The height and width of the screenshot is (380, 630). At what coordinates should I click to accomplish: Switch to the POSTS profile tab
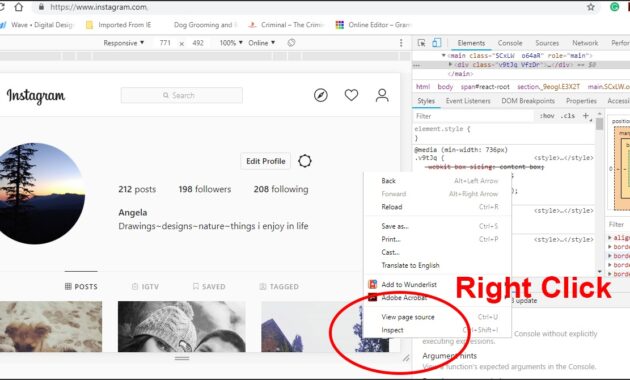(x=81, y=286)
